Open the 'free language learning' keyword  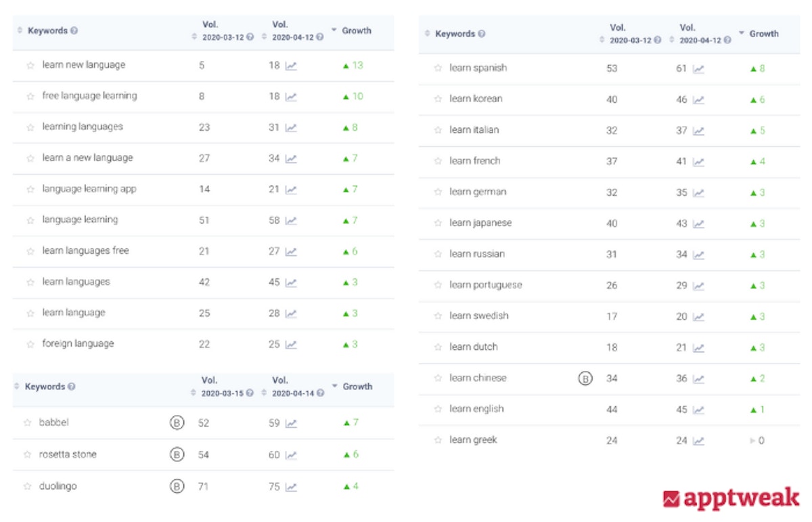89,96
